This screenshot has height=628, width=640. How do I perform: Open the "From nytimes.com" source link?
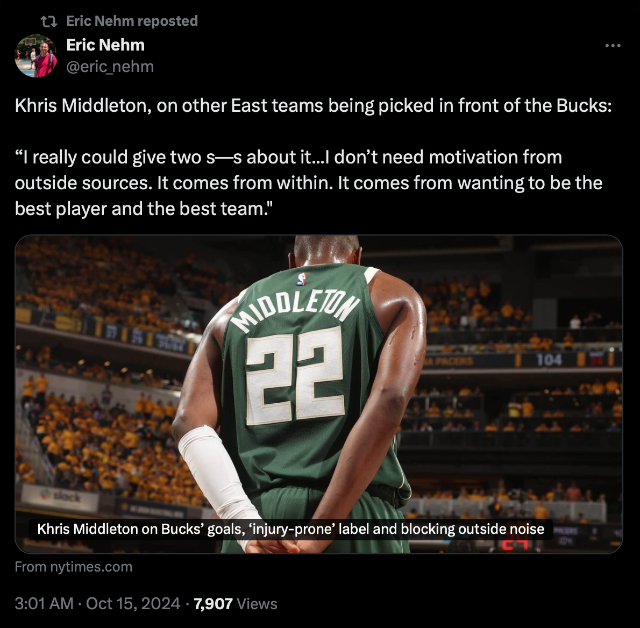(x=73, y=567)
